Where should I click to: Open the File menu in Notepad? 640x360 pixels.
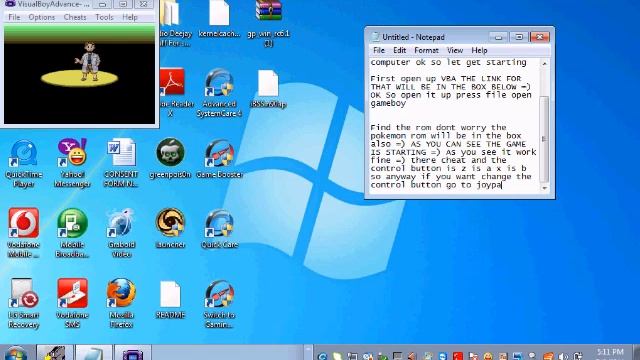379,50
